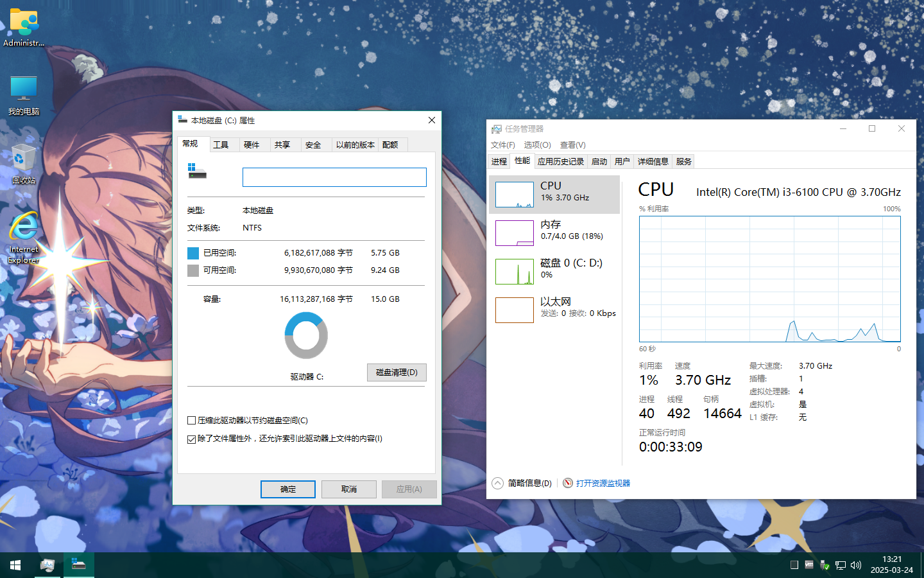Viewport: 924px width, 578px height.
Task: Open the Windows Start menu
Action: (15, 565)
